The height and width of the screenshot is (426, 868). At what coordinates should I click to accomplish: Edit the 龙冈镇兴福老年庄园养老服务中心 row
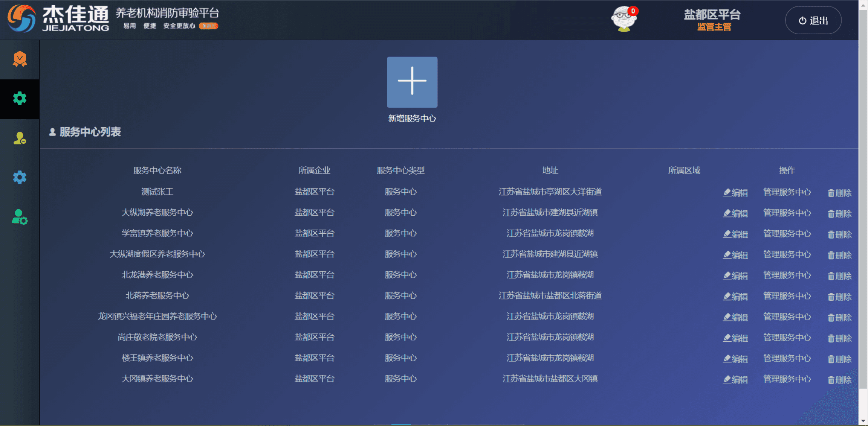tap(735, 317)
